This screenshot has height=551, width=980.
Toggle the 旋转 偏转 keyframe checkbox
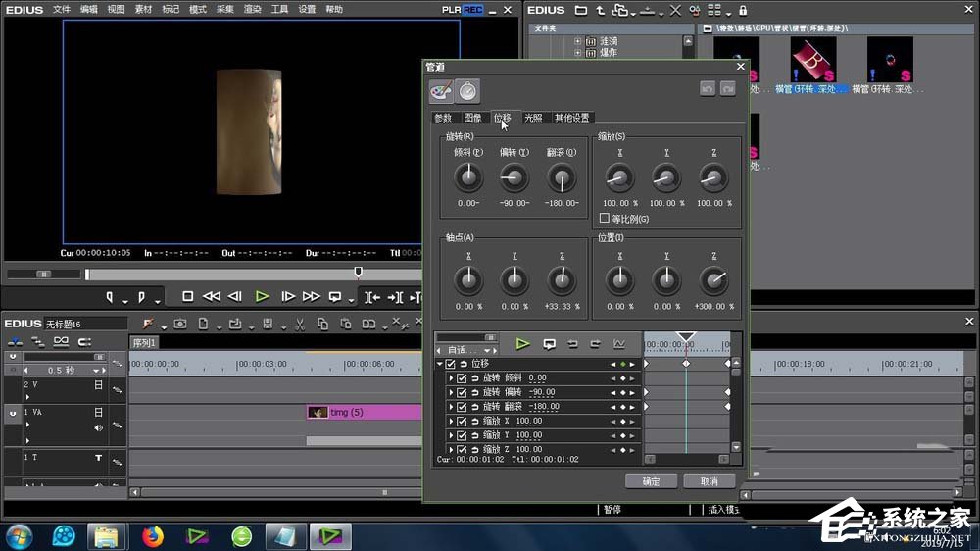click(462, 392)
